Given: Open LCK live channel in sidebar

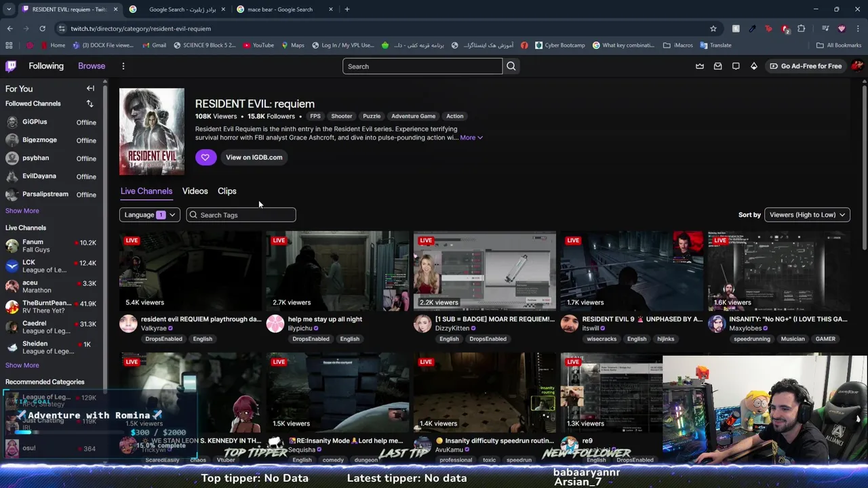Looking at the screenshot, I should [51, 266].
